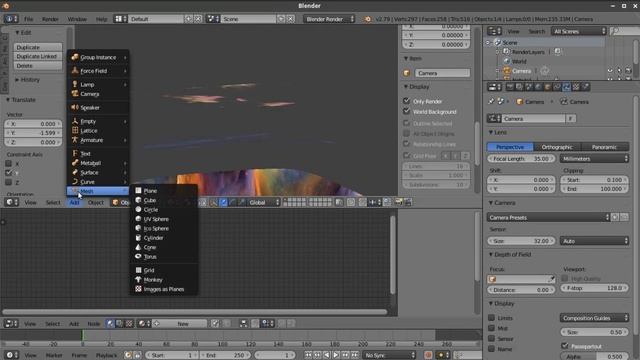
Task: Click the Lattice icon in Add menu
Action: click(x=75, y=130)
